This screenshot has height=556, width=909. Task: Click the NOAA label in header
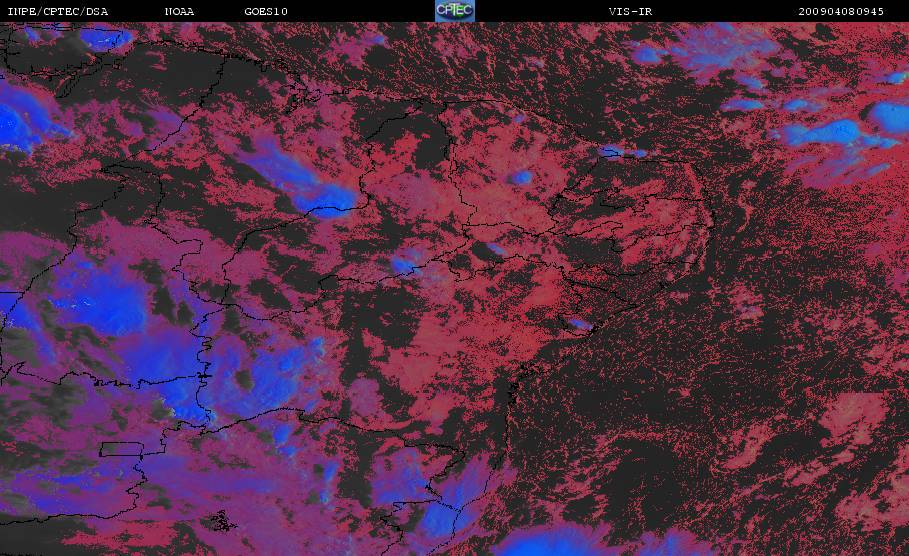click(x=180, y=11)
